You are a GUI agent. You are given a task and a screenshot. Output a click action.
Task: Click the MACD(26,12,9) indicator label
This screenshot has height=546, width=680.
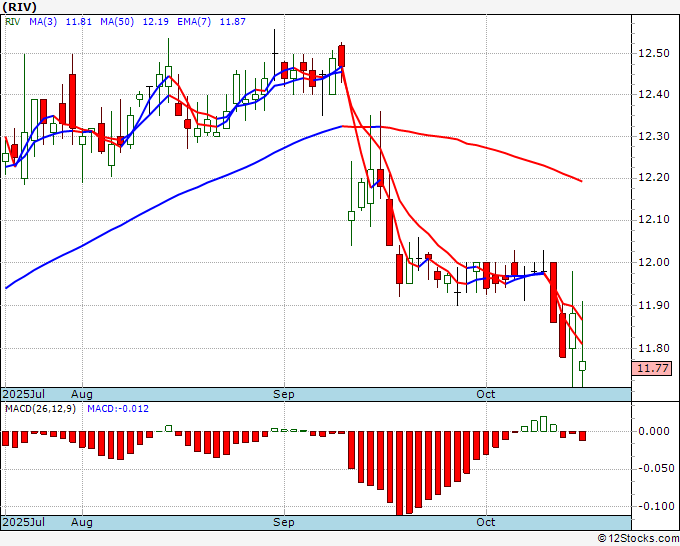coord(40,409)
